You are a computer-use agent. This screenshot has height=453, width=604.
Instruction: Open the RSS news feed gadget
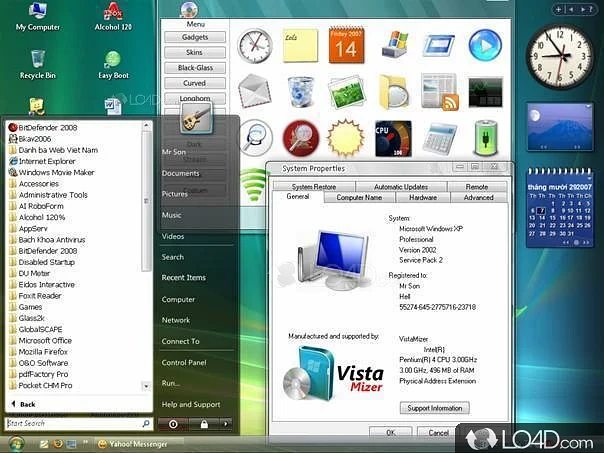(440, 92)
